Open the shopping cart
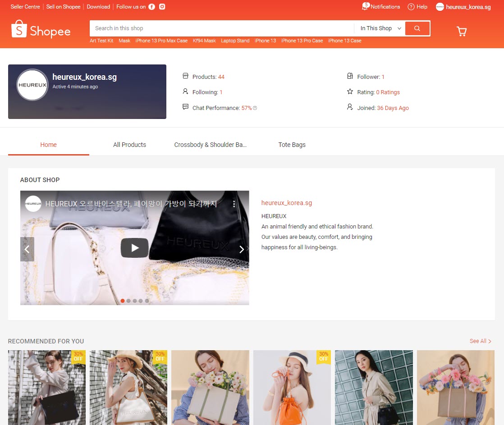This screenshot has width=504, height=425. click(x=462, y=31)
